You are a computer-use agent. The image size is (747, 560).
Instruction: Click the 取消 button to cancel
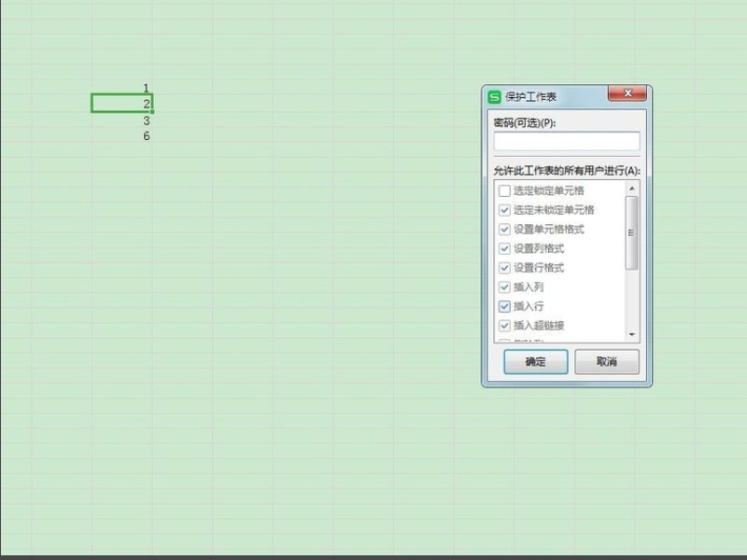click(606, 362)
